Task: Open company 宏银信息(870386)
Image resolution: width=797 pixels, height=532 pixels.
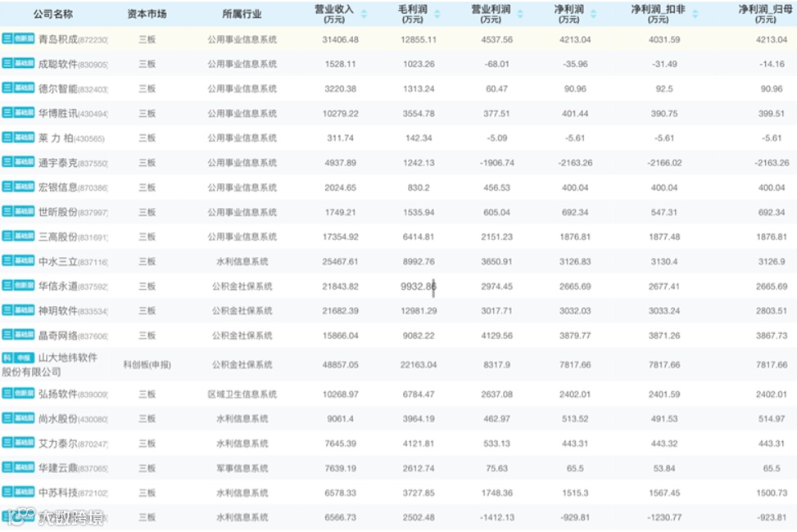Action: click(73, 187)
